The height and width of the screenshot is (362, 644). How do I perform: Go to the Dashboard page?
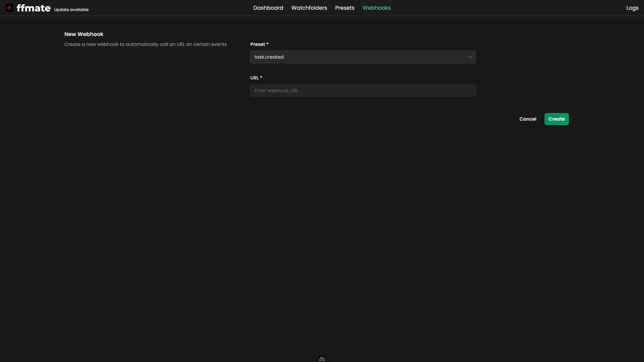coord(268,8)
